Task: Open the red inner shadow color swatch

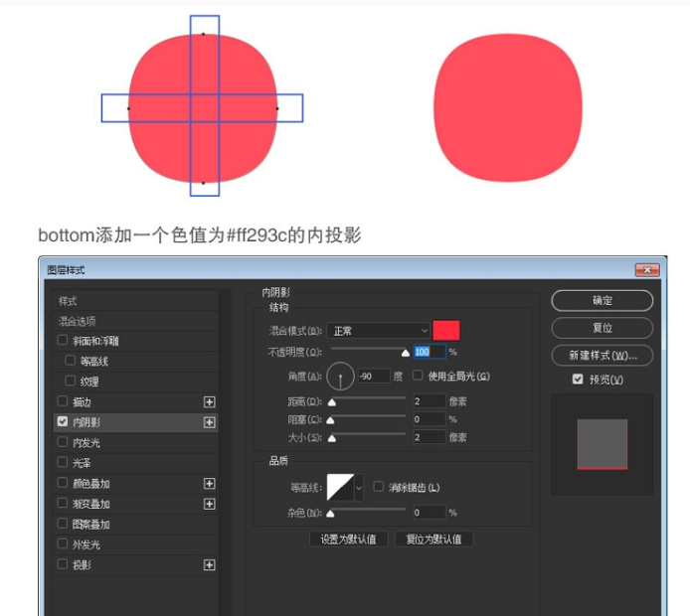Action: click(446, 330)
